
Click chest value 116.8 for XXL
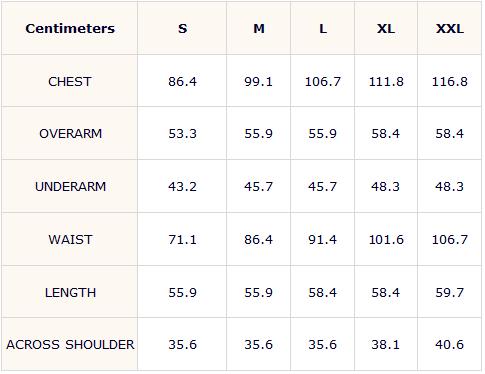click(x=450, y=81)
